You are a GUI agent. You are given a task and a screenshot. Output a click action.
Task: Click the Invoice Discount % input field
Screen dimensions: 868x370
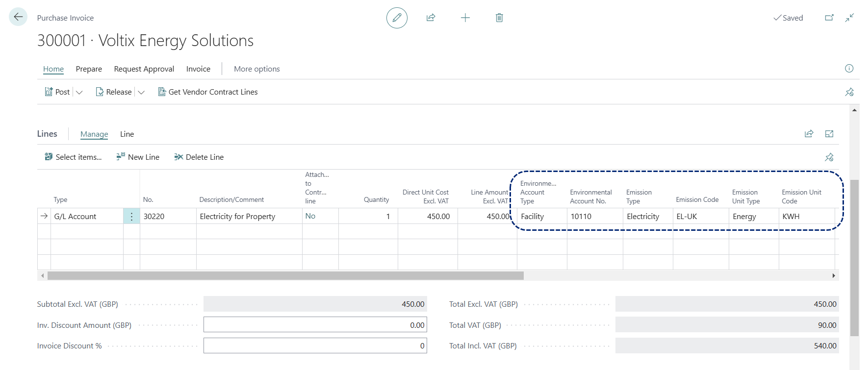coord(315,345)
